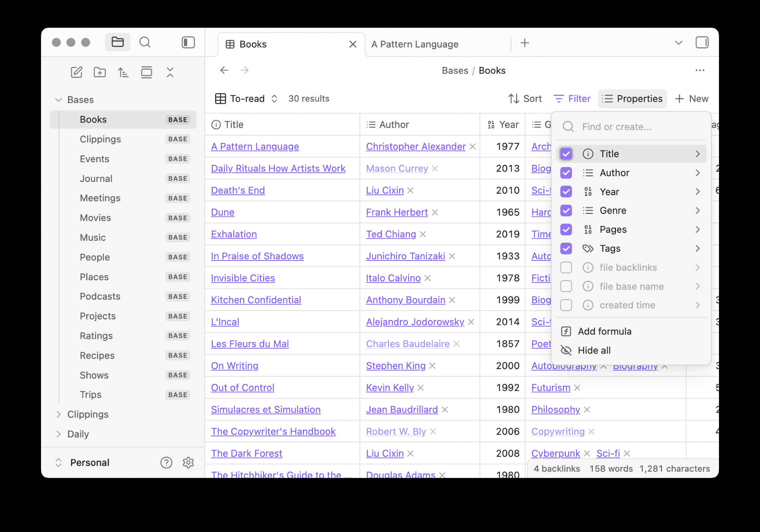This screenshot has width=760, height=532.
Task: Uncheck the Author property checkbox
Action: [x=566, y=173]
